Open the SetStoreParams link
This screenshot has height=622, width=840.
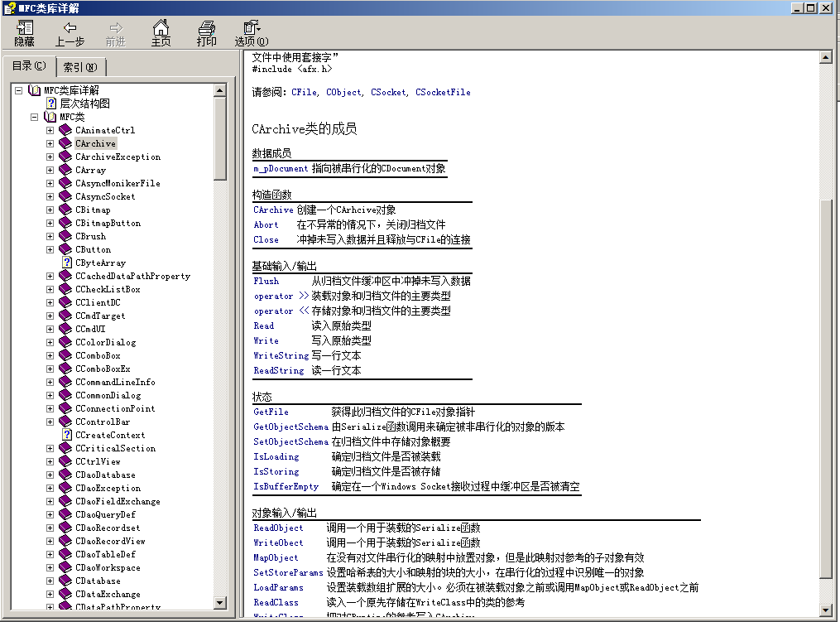288,572
